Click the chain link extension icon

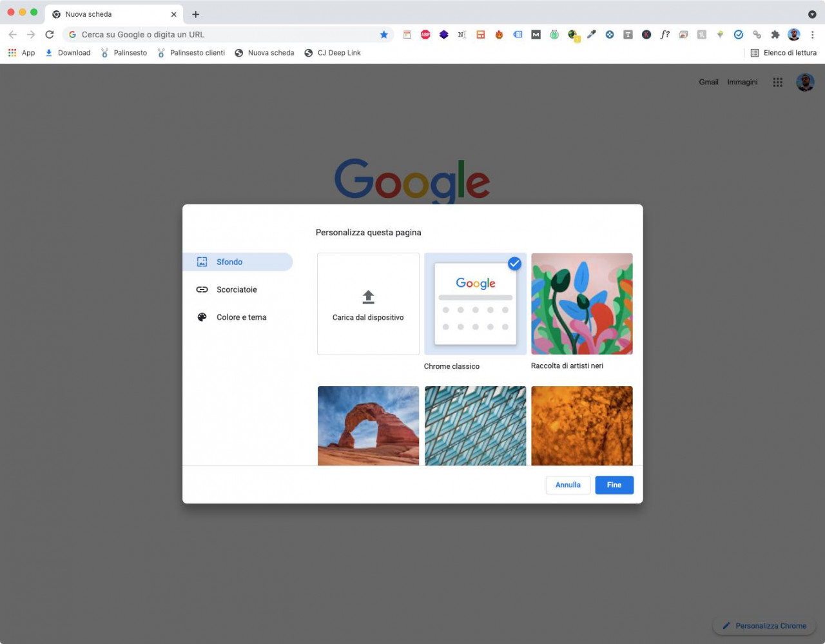tap(757, 35)
